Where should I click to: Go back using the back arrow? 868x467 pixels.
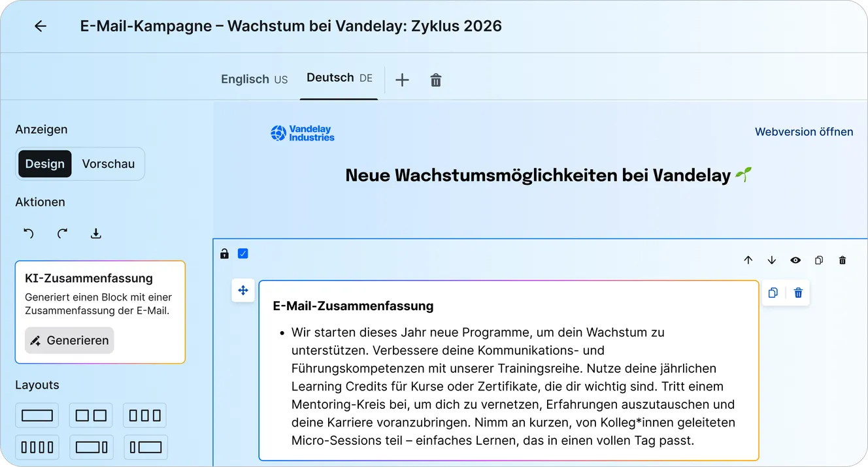[x=41, y=26]
